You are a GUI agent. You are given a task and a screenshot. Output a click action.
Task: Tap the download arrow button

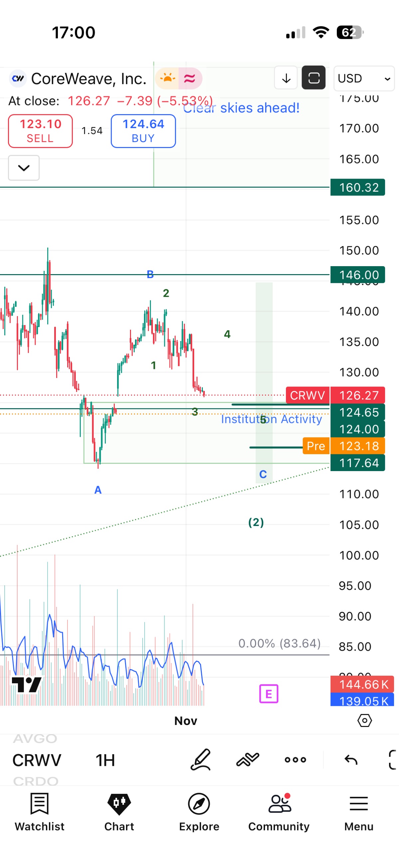tap(286, 78)
